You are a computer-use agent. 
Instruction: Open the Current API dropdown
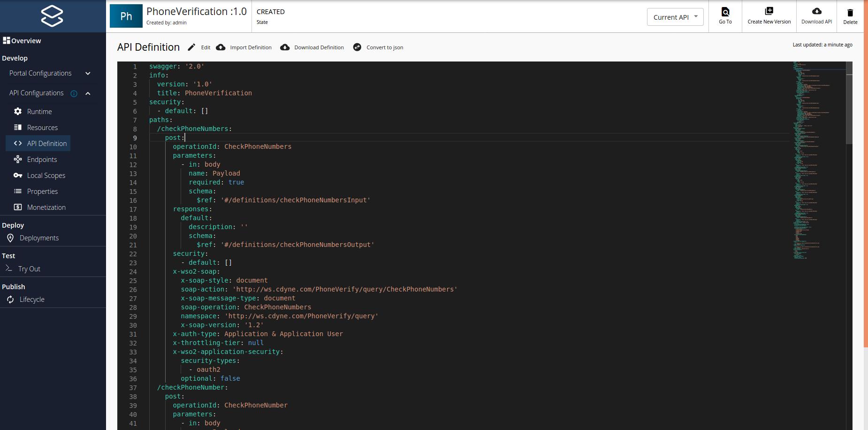coord(675,16)
